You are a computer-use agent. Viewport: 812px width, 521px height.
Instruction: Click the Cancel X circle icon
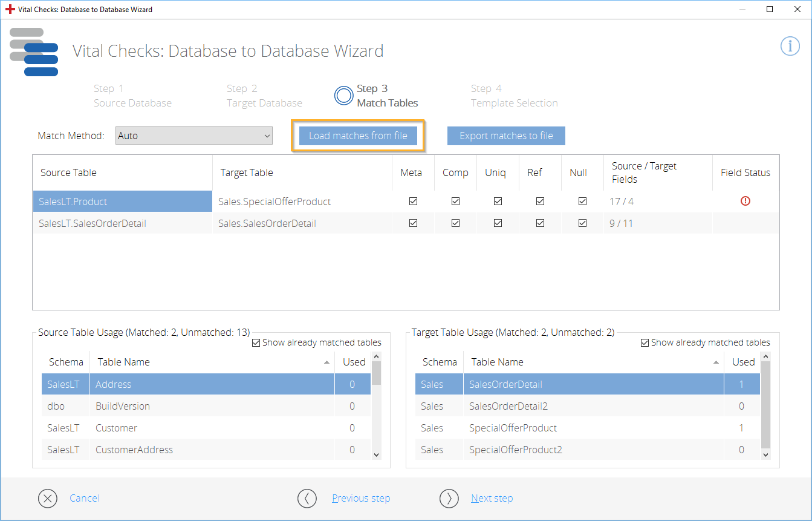(x=48, y=498)
